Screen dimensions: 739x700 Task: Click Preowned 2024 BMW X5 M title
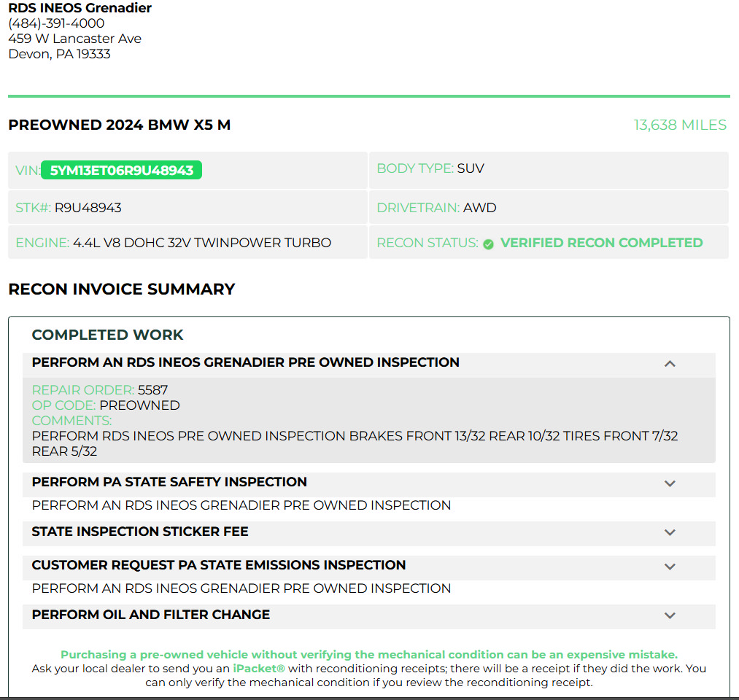[x=120, y=125]
